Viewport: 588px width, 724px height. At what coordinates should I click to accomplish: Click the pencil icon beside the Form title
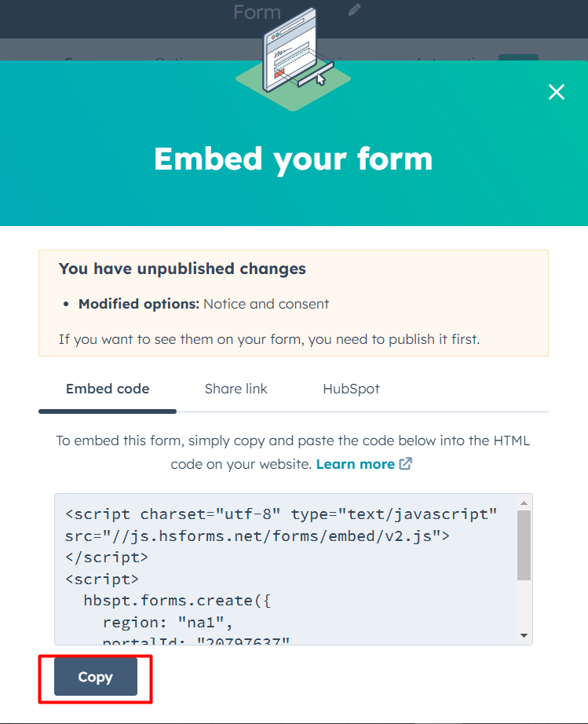(x=355, y=10)
